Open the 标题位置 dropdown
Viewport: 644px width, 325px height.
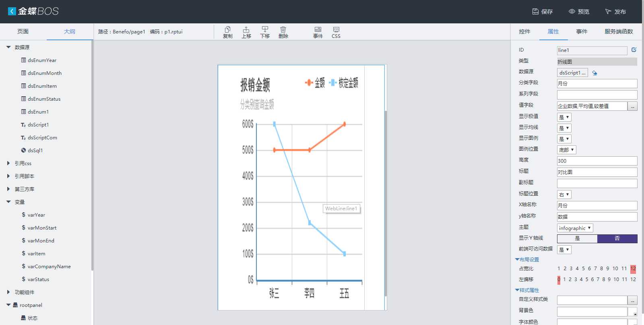click(564, 195)
